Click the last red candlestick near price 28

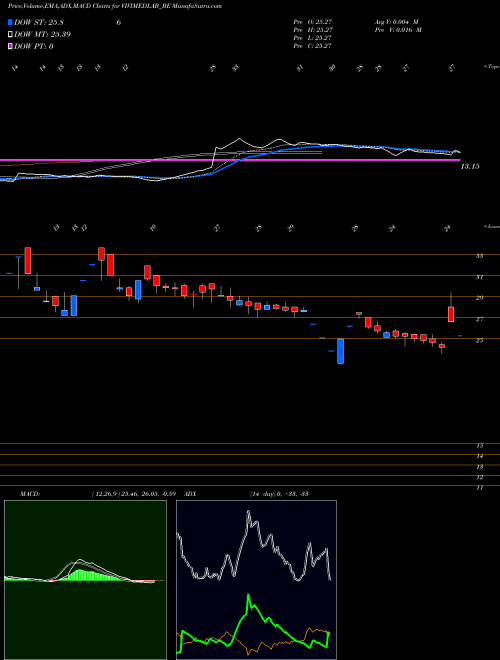tap(451, 314)
